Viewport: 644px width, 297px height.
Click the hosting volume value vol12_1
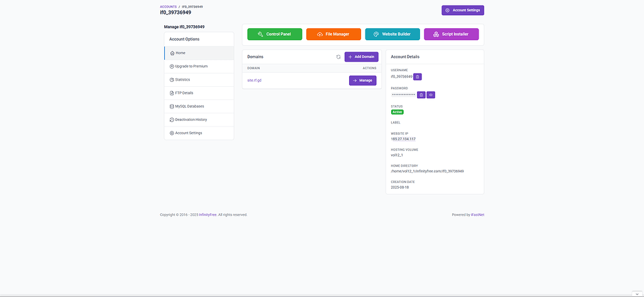397,155
